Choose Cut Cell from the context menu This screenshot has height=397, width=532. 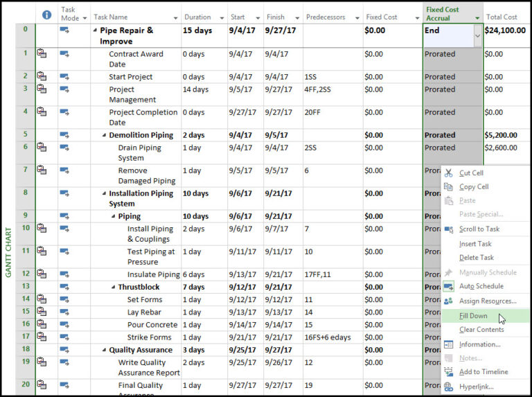click(x=485, y=173)
